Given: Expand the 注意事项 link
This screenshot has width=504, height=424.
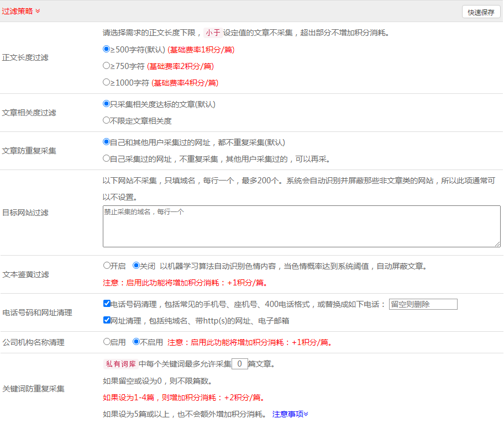Looking at the screenshot, I should pos(290,414).
